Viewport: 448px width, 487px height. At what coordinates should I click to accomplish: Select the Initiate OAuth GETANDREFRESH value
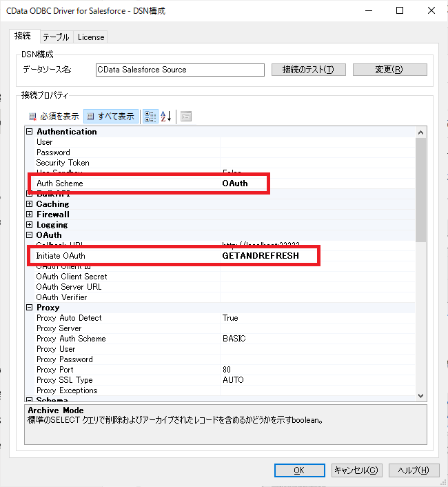[261, 256]
